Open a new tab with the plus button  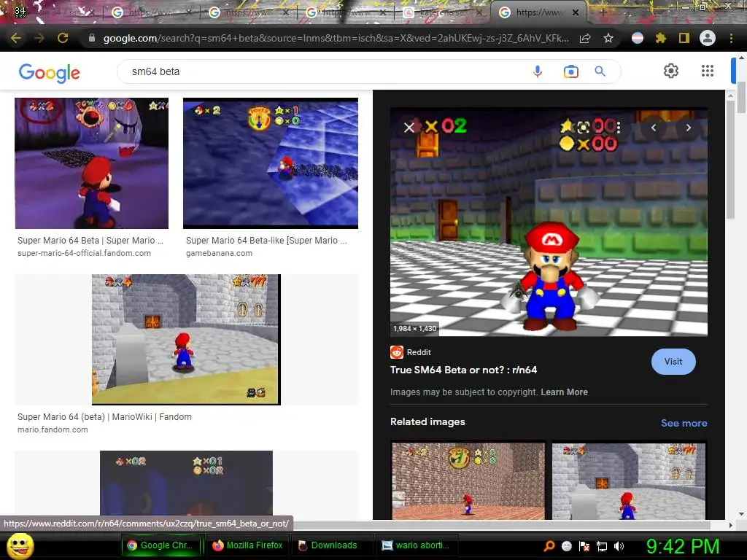[x=603, y=12]
